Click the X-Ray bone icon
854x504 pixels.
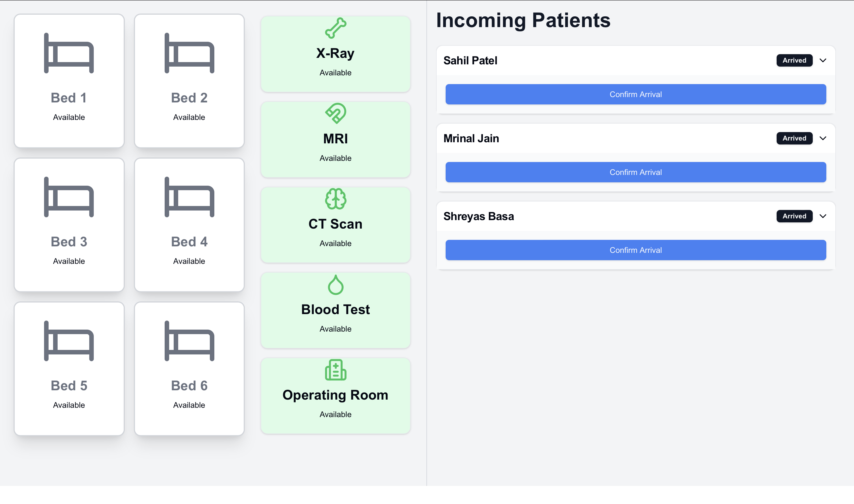[x=335, y=28]
